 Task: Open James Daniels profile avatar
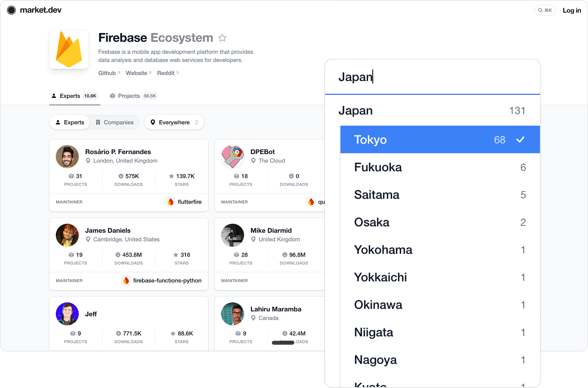point(67,235)
